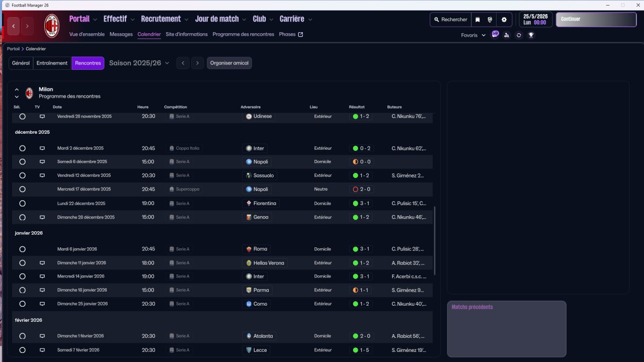Image resolution: width=644 pixels, height=362 pixels.
Task: Click the TV icon on the Sassuolo row
Action: [42, 175]
